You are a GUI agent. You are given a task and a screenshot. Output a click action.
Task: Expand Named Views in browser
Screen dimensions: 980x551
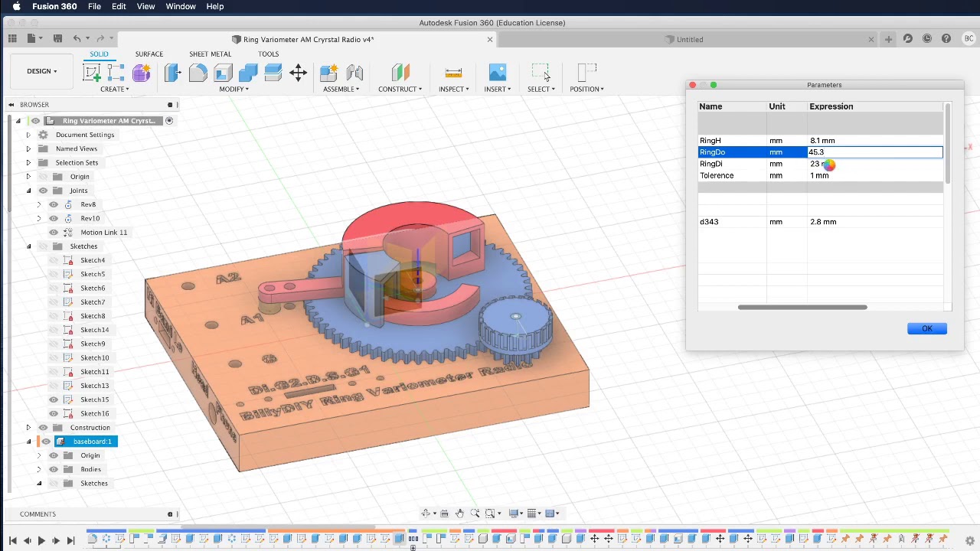(28, 148)
